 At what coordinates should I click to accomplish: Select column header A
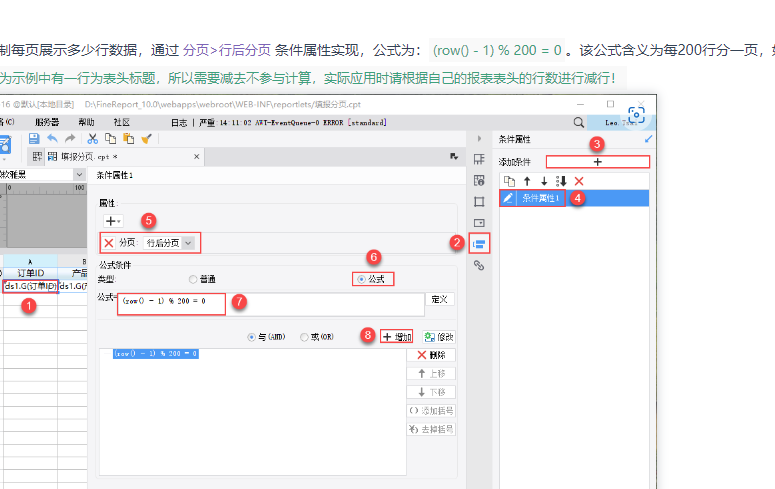pos(30,261)
